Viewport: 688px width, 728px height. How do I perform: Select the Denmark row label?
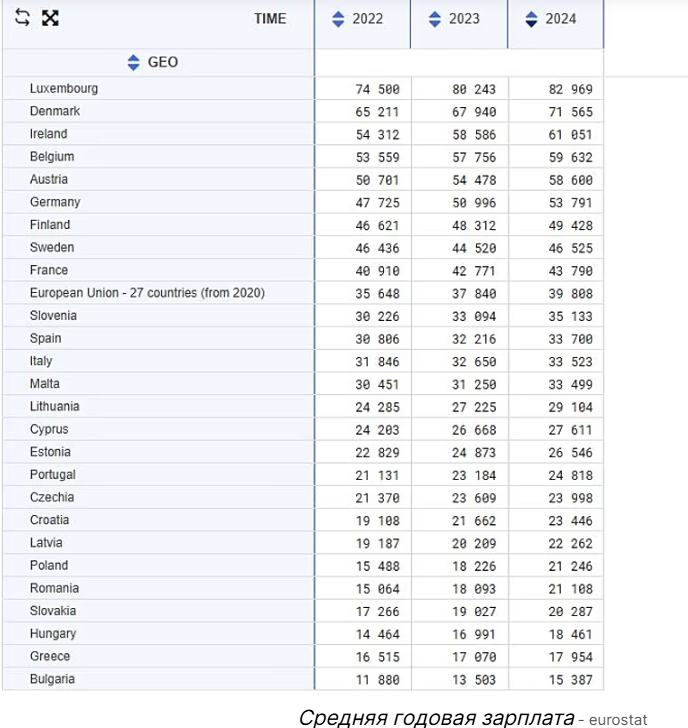click(55, 111)
